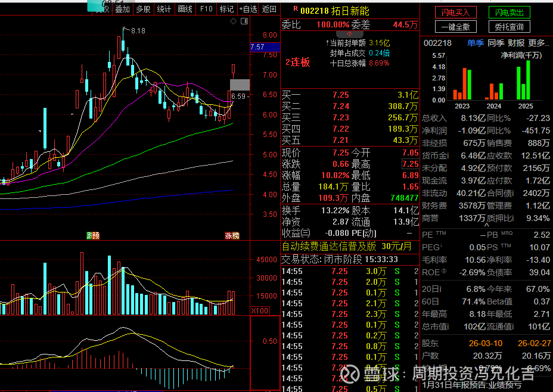The width and height of the screenshot is (553, 392).
Task: Open the 多股 multi-stock view
Action: coord(143,9)
